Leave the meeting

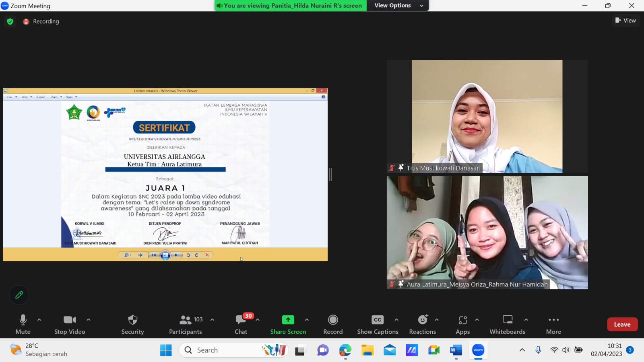coord(622,324)
